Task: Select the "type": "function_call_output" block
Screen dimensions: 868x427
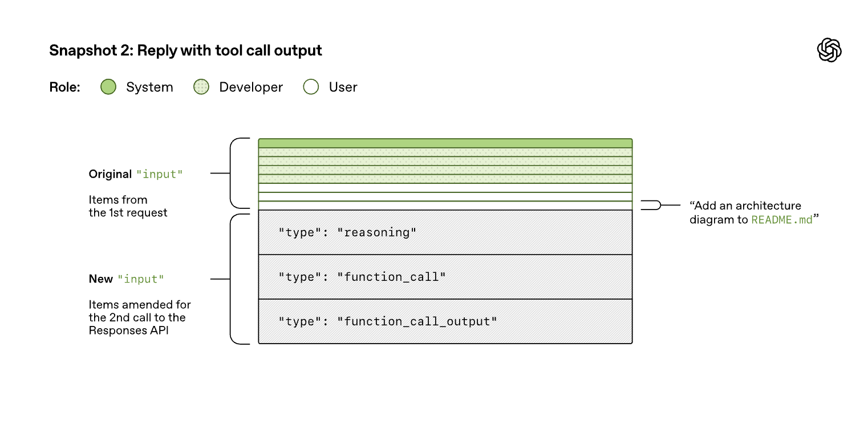Action: click(x=445, y=321)
